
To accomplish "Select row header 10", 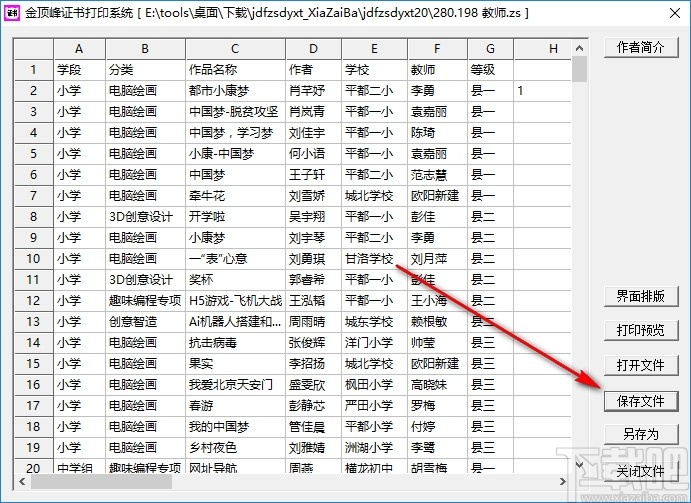I will pos(33,258).
